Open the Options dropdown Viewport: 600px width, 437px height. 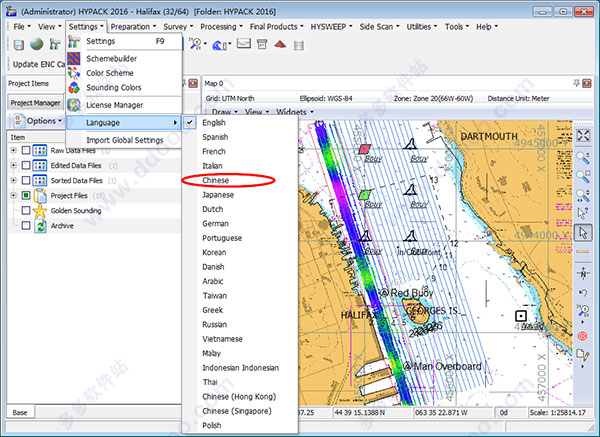[38, 121]
